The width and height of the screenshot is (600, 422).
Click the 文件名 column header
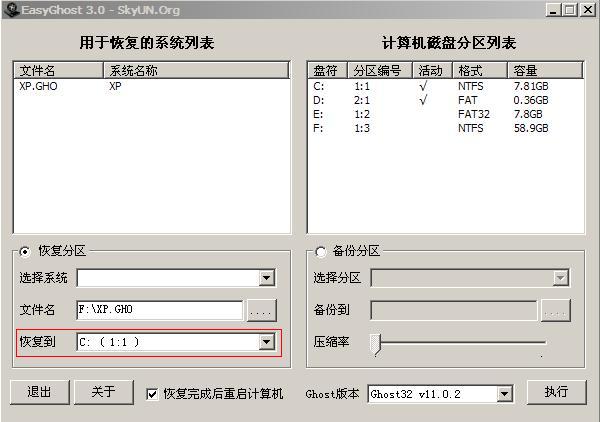(x=59, y=70)
